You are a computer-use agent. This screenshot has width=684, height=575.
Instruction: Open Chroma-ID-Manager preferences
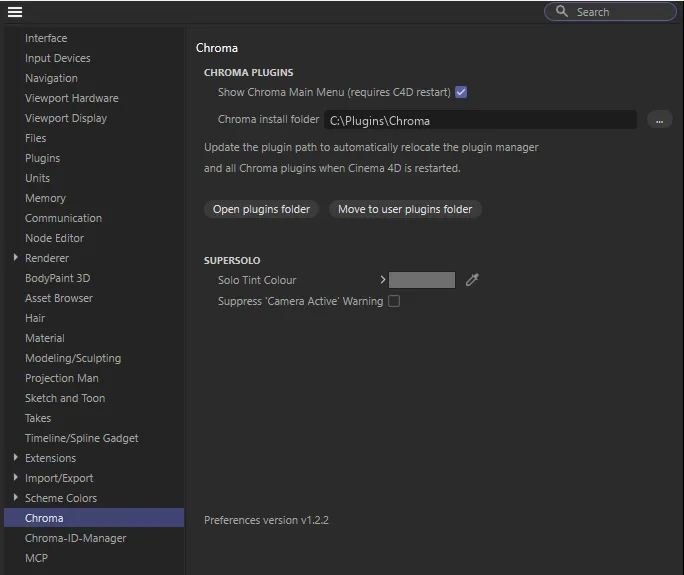pos(75,538)
